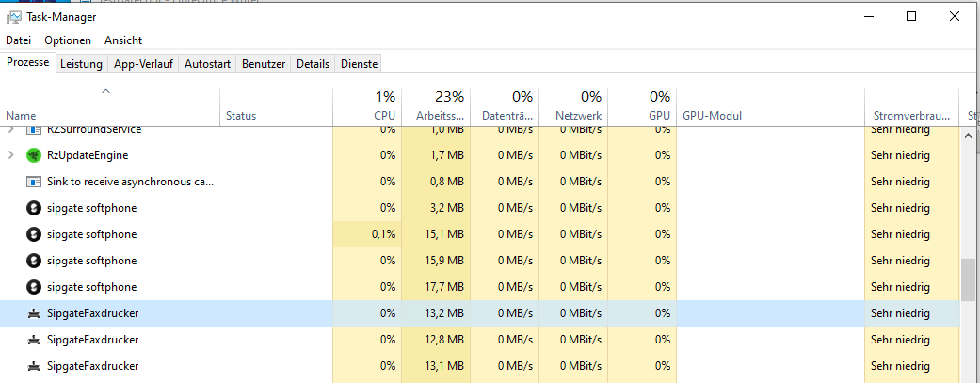This screenshot has width=980, height=383.
Task: Click the sipgate softphone icon using 3,2 MB
Action: point(34,208)
